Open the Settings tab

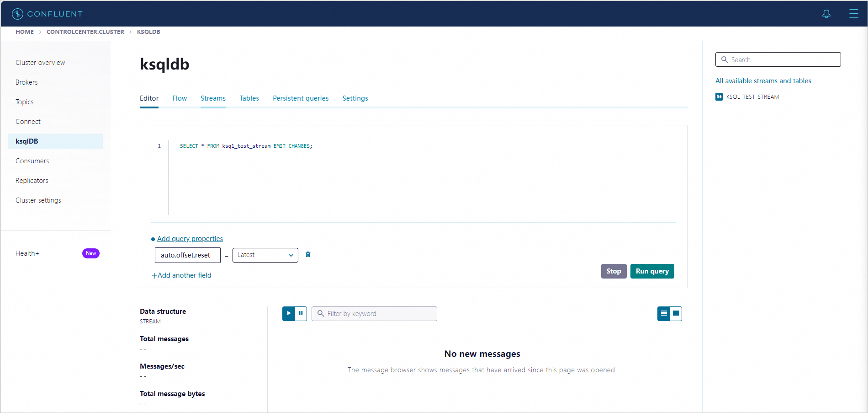pos(355,98)
